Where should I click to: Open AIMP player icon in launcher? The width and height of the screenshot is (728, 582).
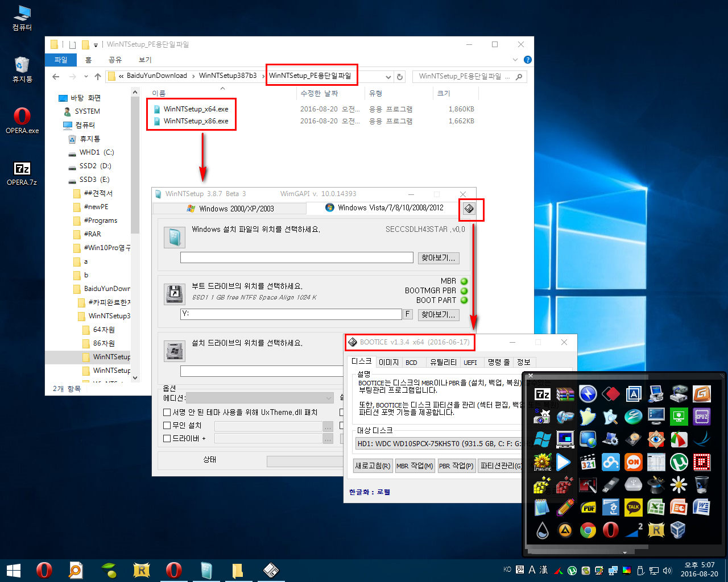565,530
